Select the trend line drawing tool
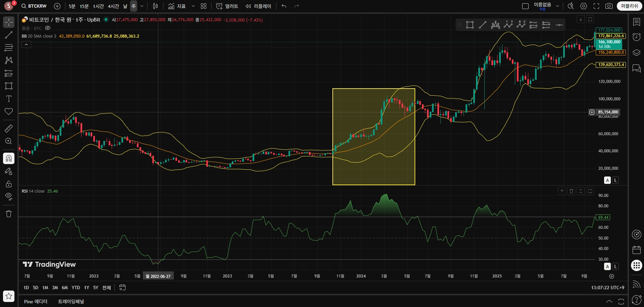Viewport: 644px width, 307px height. [x=9, y=35]
